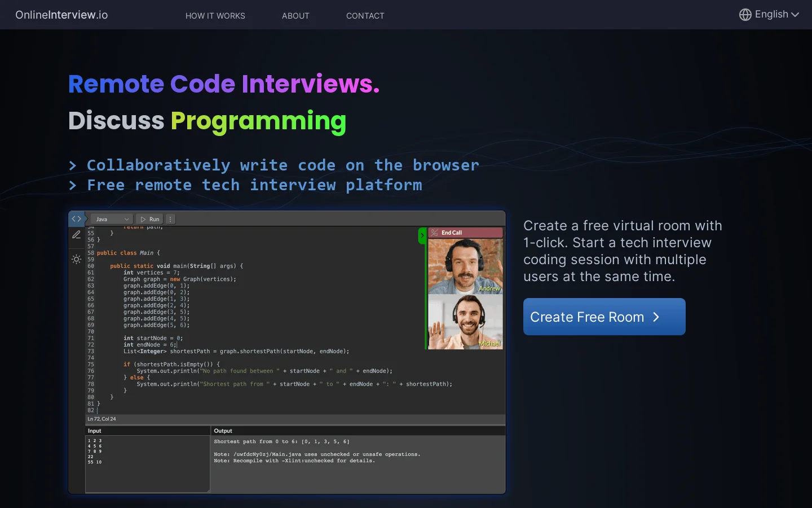Image resolution: width=812 pixels, height=508 pixels.
Task: Toggle the light theme sun icon
Action: (x=77, y=260)
